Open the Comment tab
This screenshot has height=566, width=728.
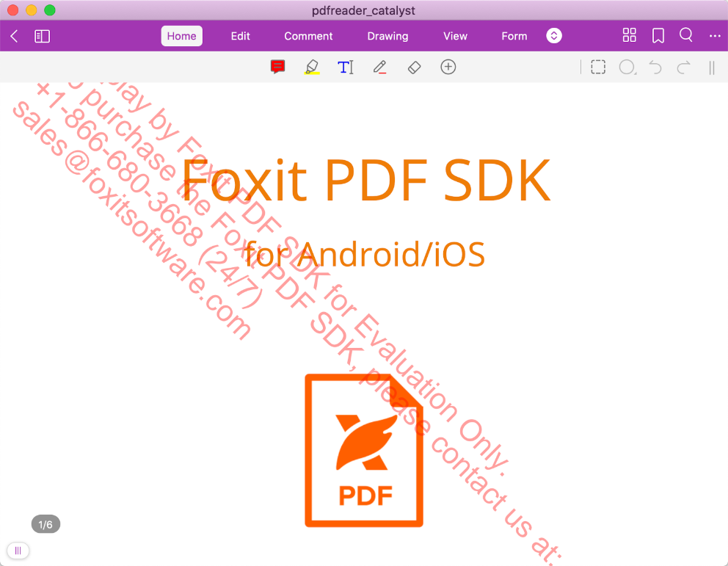pos(308,36)
